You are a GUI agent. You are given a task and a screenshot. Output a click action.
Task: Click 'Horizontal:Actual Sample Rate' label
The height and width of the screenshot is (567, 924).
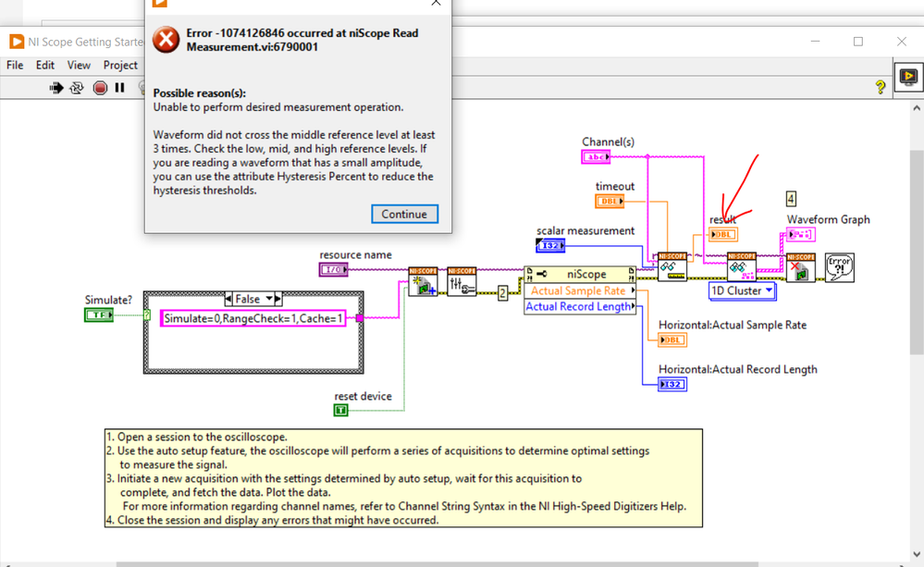733,325
